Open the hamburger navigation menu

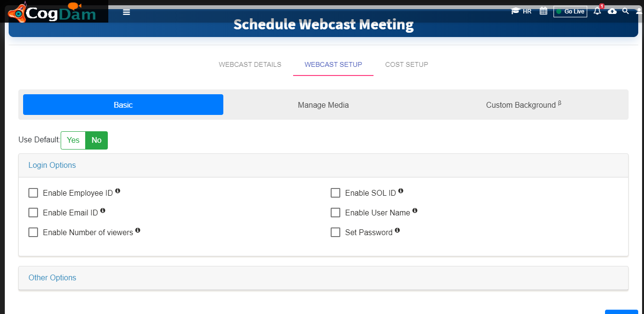127,13
